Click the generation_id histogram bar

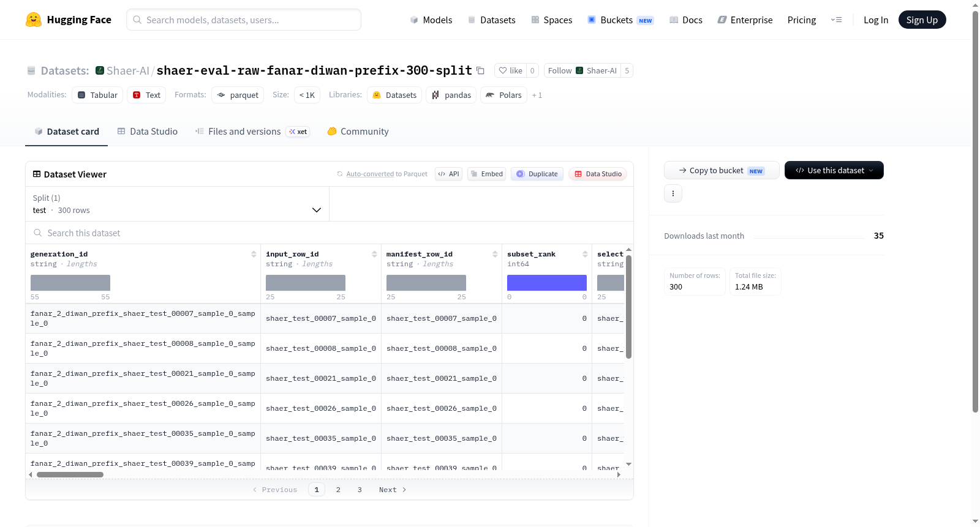(70, 283)
